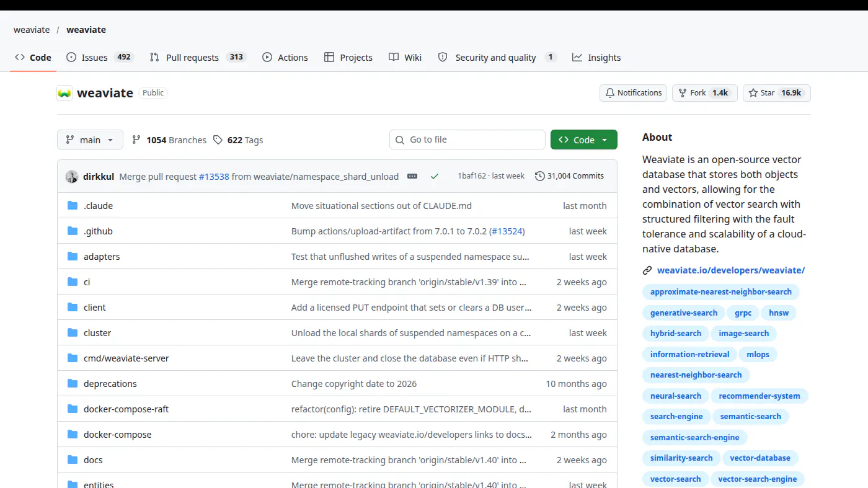Open the main branch dropdown
868x488 pixels.
[90, 140]
